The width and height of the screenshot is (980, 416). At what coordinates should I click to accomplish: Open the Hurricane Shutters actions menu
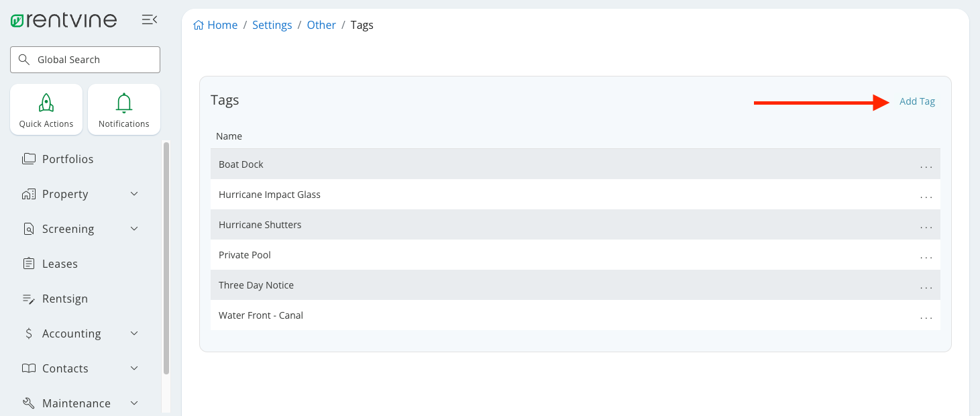pyautogui.click(x=926, y=227)
